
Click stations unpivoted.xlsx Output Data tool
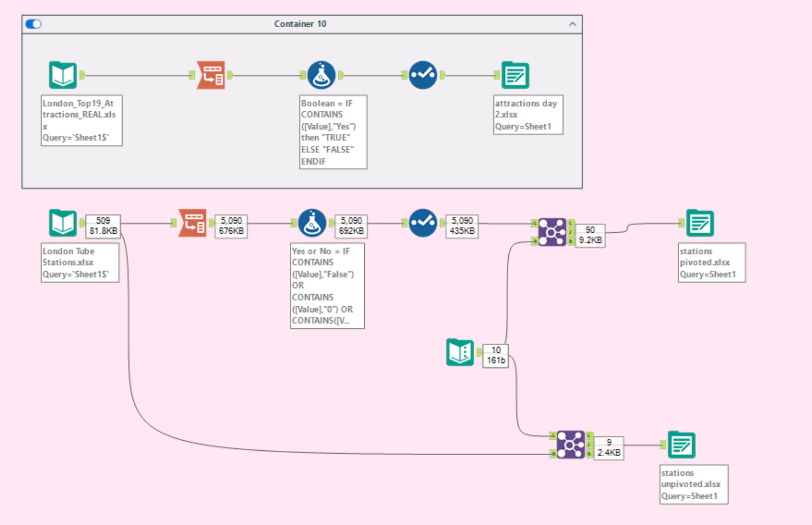681,444
